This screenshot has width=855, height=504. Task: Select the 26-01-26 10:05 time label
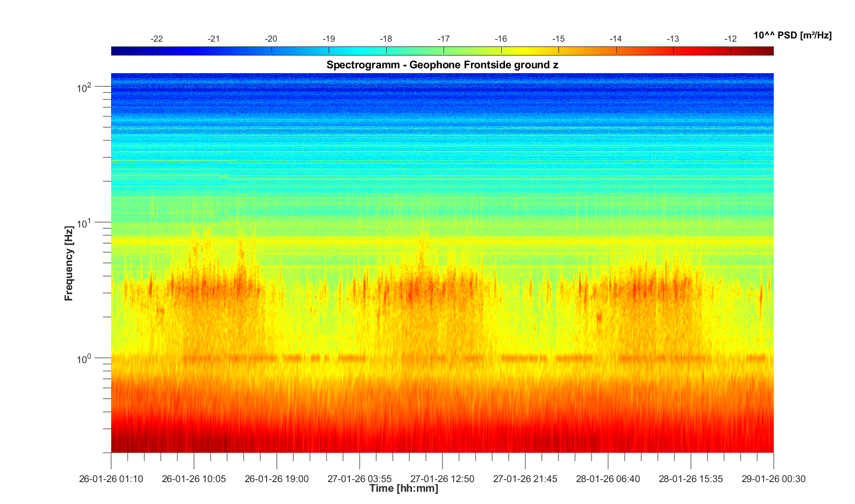(194, 479)
